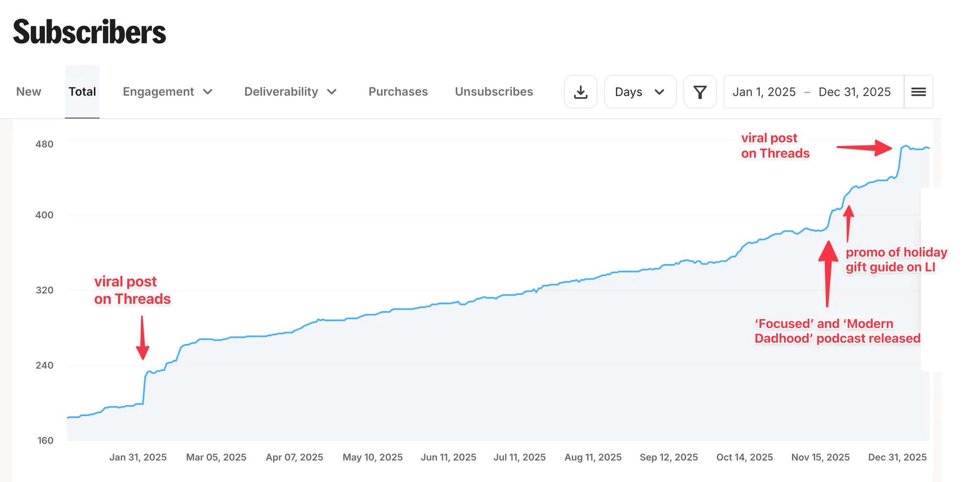Click the podcast released annotation text
The height and width of the screenshot is (482, 980).
[837, 331]
